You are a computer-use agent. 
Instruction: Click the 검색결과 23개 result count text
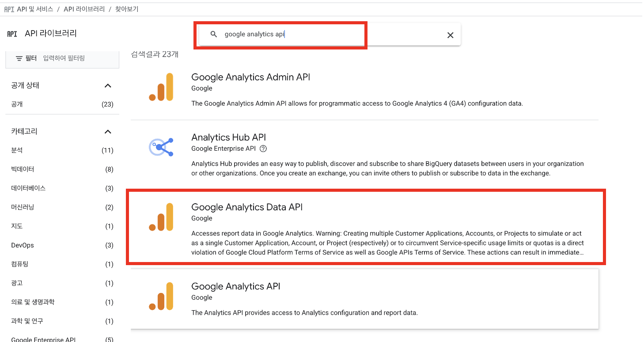(x=155, y=54)
